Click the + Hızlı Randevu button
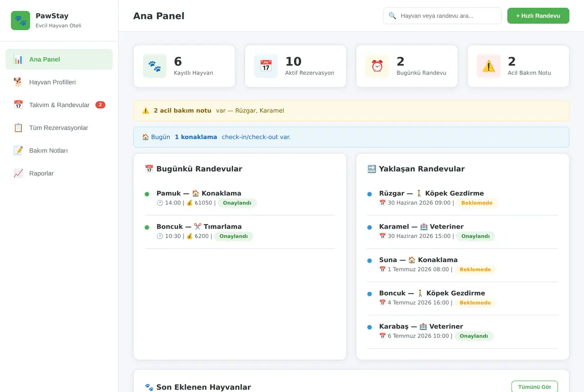Image resolution: width=584 pixels, height=392 pixels. pyautogui.click(x=538, y=16)
